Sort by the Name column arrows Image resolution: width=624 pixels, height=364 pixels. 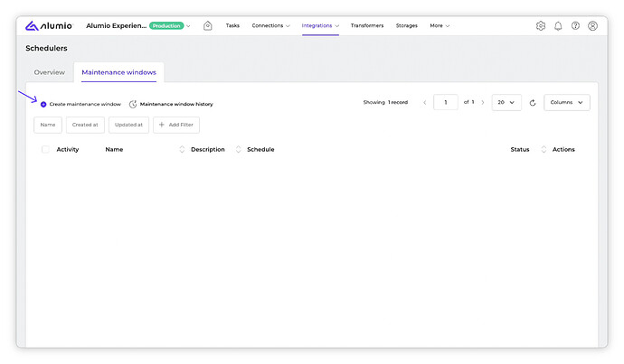(x=182, y=149)
